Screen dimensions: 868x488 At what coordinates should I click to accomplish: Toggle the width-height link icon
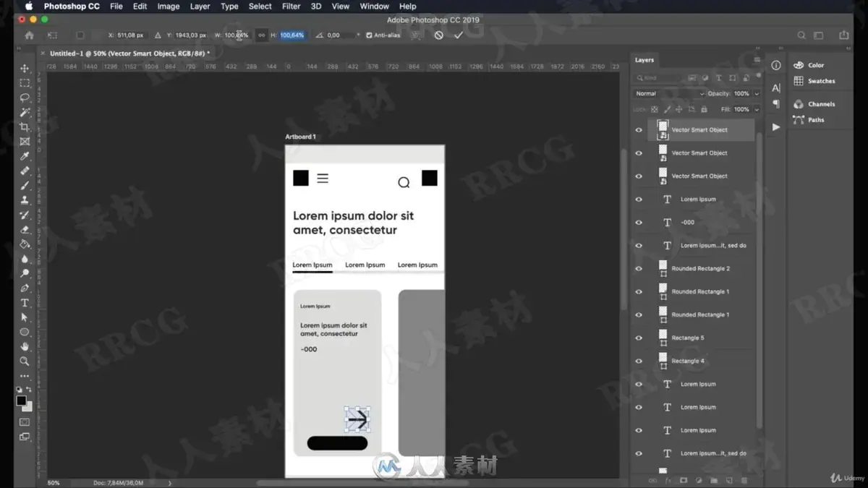(x=262, y=35)
